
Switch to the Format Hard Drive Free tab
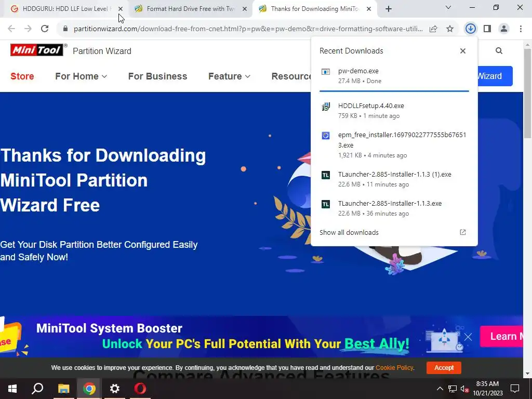pyautogui.click(x=190, y=9)
